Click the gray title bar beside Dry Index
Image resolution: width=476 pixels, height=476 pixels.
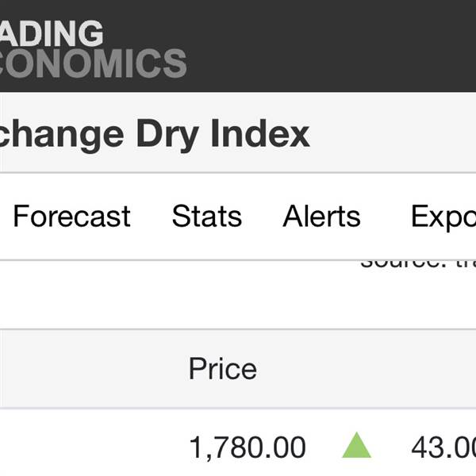click(393, 133)
